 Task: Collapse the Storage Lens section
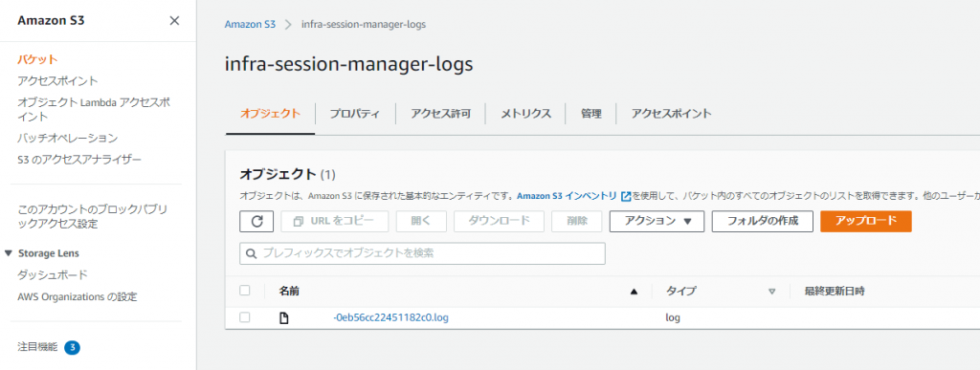[x=8, y=253]
